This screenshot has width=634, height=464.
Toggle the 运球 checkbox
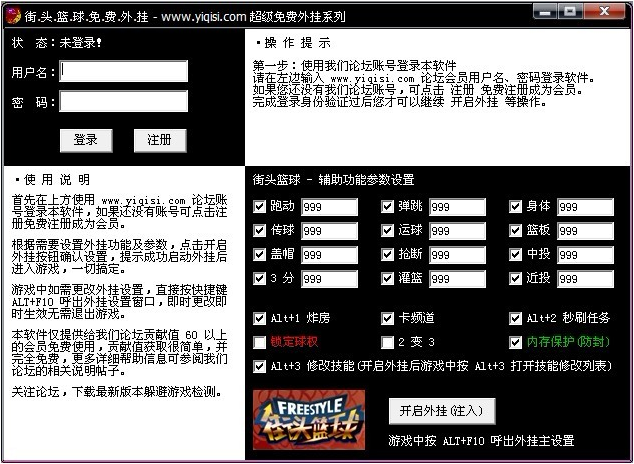pyautogui.click(x=387, y=230)
